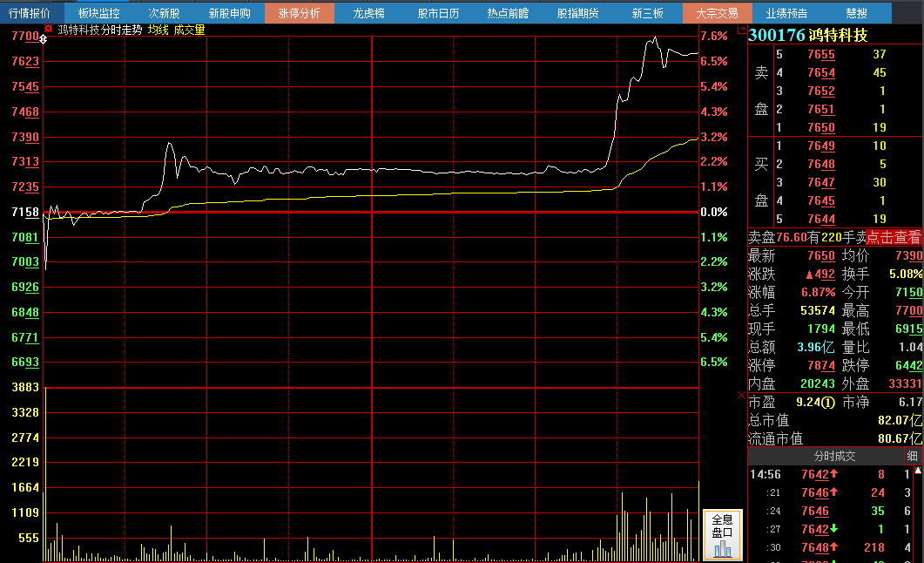Click the 点击查看 red button
This screenshot has height=563, width=924.
(894, 238)
